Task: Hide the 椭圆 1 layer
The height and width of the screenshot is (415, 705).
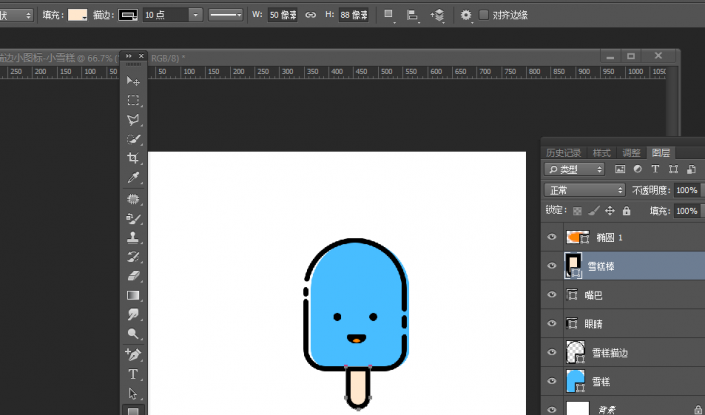Action: [552, 237]
